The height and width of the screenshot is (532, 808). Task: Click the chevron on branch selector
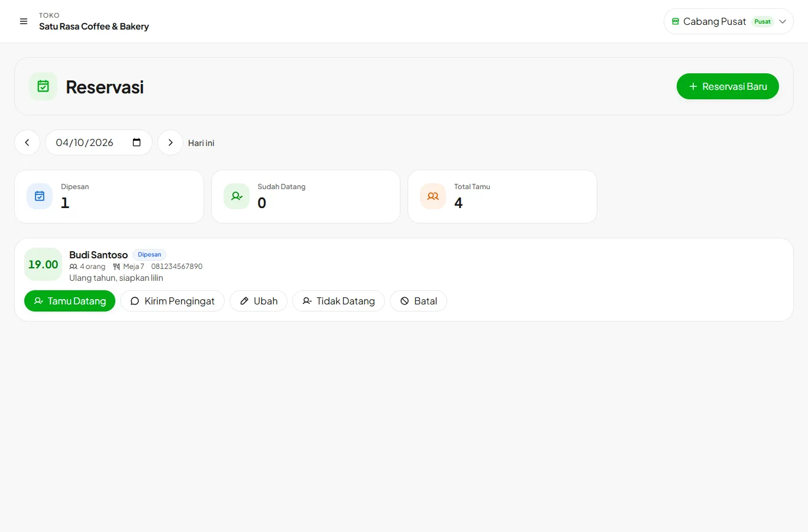point(783,21)
